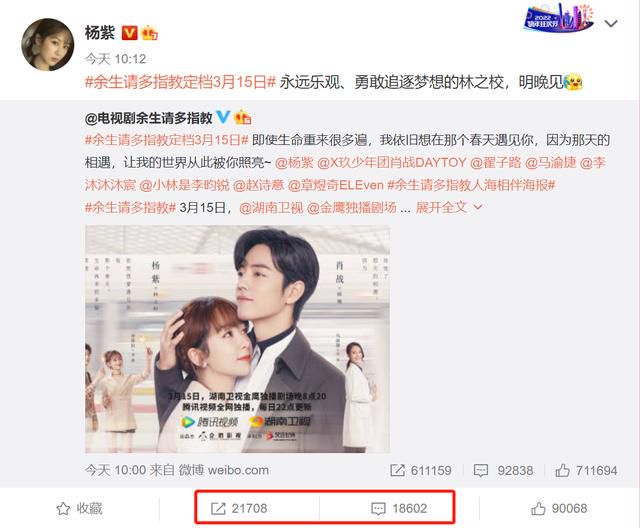This screenshot has height=528, width=640.
Task: Open the post options chevron menu
Action: 611,24
